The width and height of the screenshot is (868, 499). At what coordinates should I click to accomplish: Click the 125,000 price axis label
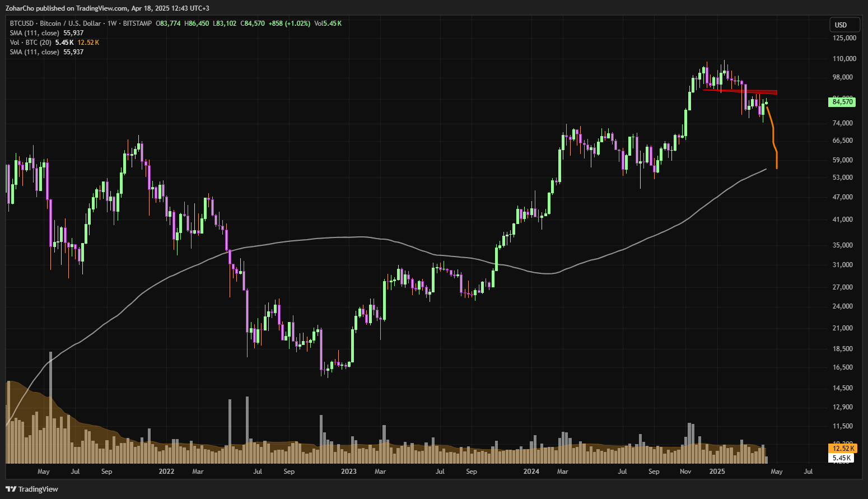844,38
